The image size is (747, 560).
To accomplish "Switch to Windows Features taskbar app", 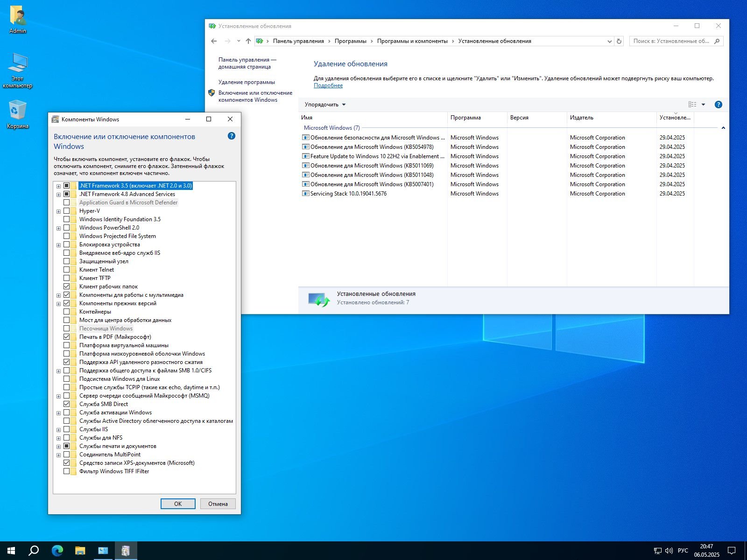I will click(126, 551).
